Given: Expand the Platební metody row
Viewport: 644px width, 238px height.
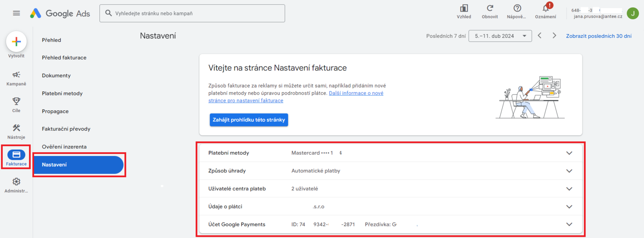Looking at the screenshot, I should [569, 153].
